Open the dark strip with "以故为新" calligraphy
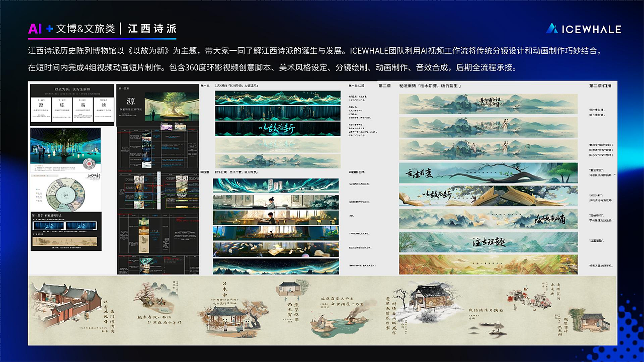Screen dimensions: 644x362 click(277, 129)
